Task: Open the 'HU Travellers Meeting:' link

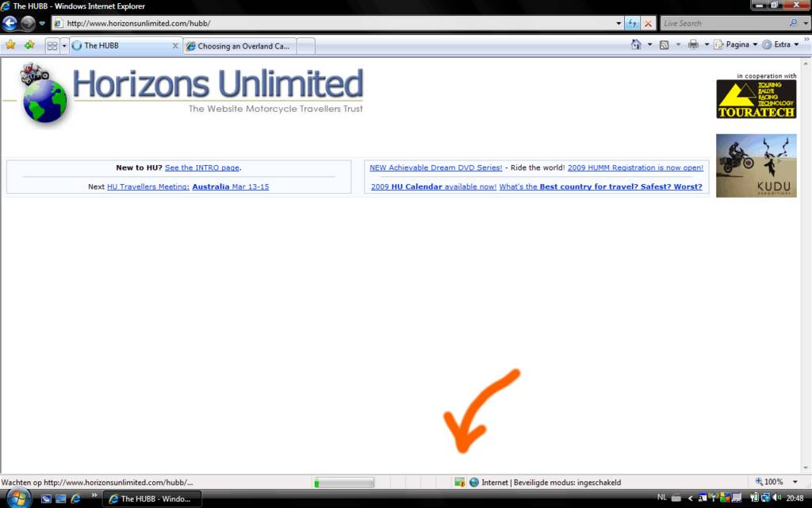Action: pos(148,187)
